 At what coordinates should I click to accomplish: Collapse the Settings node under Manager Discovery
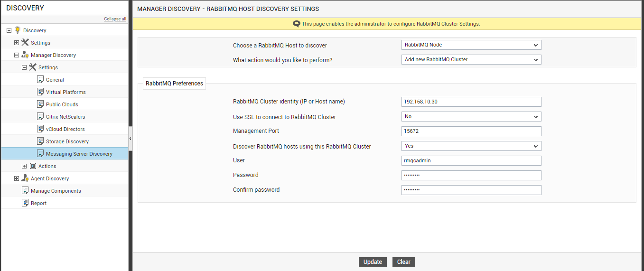pos(24,67)
